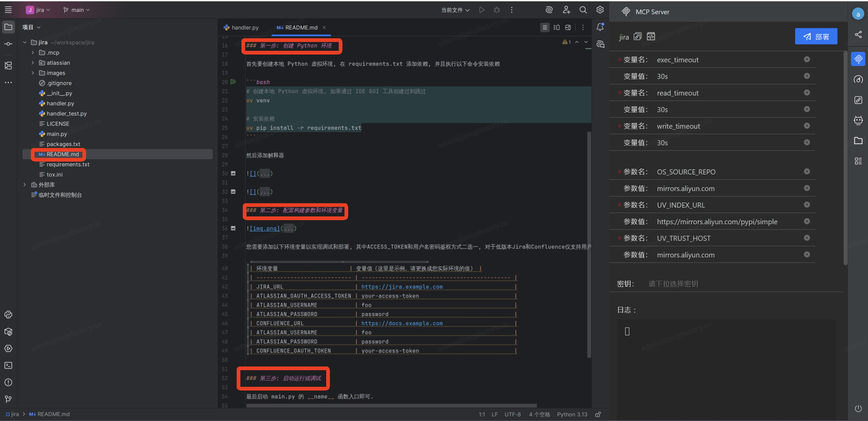
Task: Open the IDE settings gear
Action: click(x=600, y=10)
